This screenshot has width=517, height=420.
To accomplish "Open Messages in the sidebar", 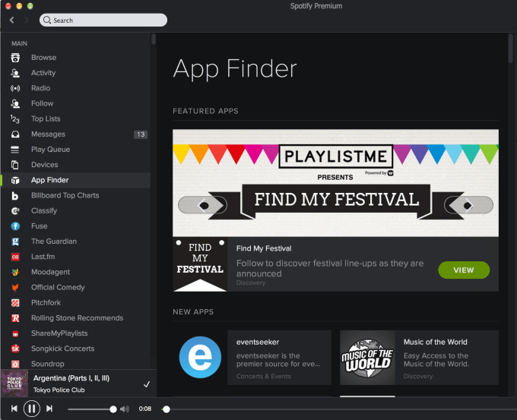I will click(48, 134).
